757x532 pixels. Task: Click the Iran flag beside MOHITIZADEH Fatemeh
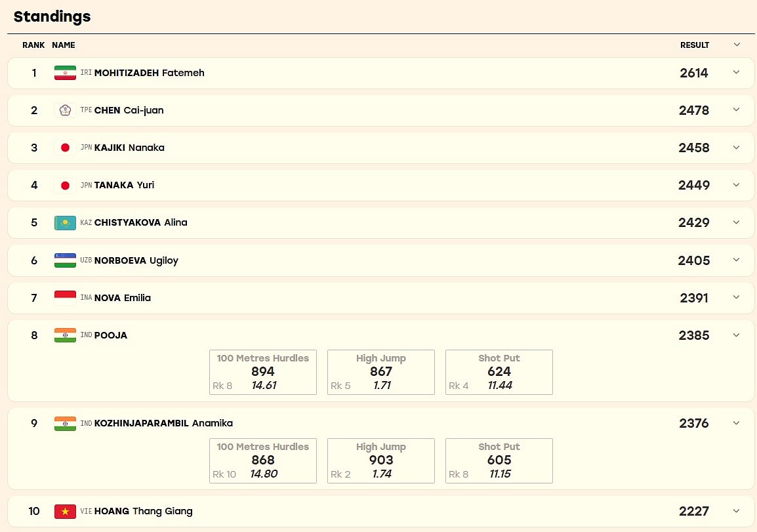pos(65,73)
